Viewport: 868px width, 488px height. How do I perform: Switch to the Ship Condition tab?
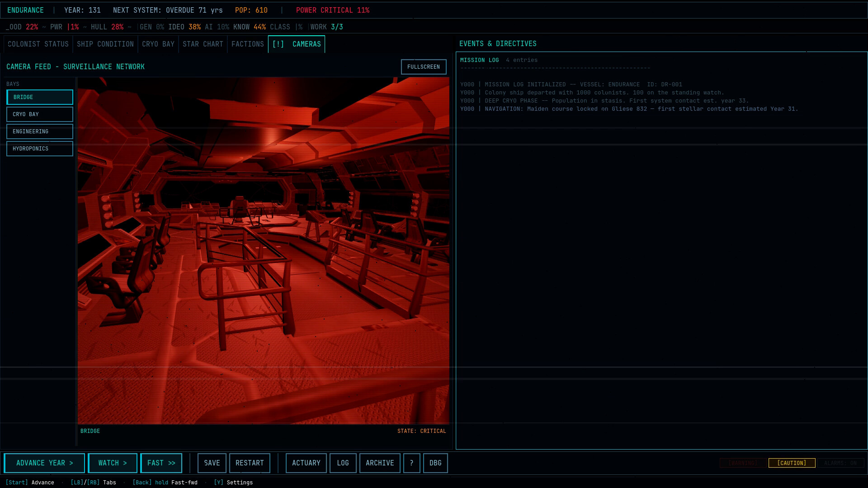click(x=105, y=44)
